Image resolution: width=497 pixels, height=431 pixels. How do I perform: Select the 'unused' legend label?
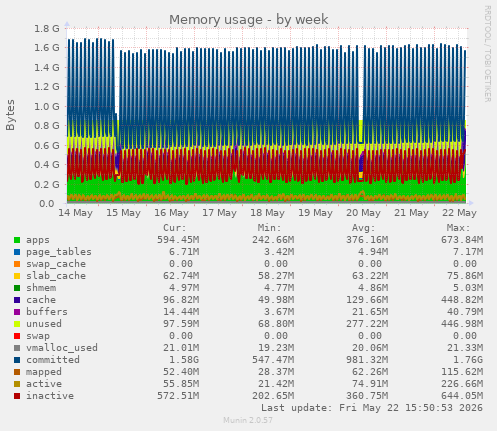tap(44, 324)
